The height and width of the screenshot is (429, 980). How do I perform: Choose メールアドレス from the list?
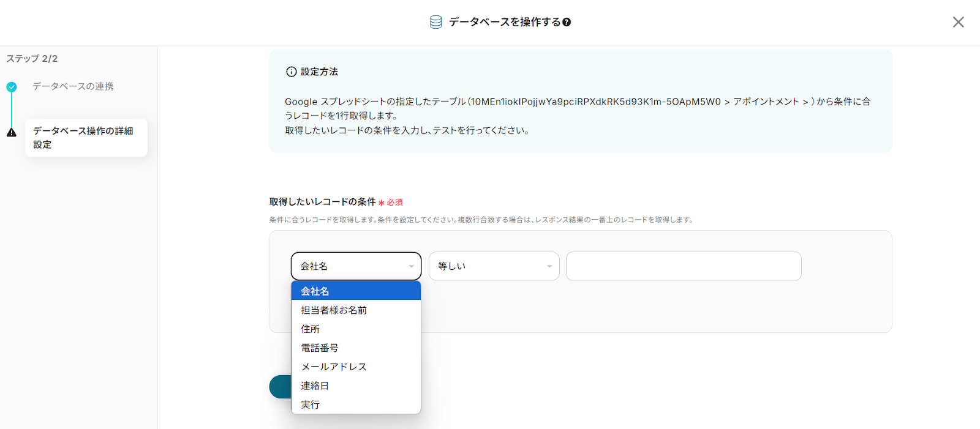click(355, 367)
